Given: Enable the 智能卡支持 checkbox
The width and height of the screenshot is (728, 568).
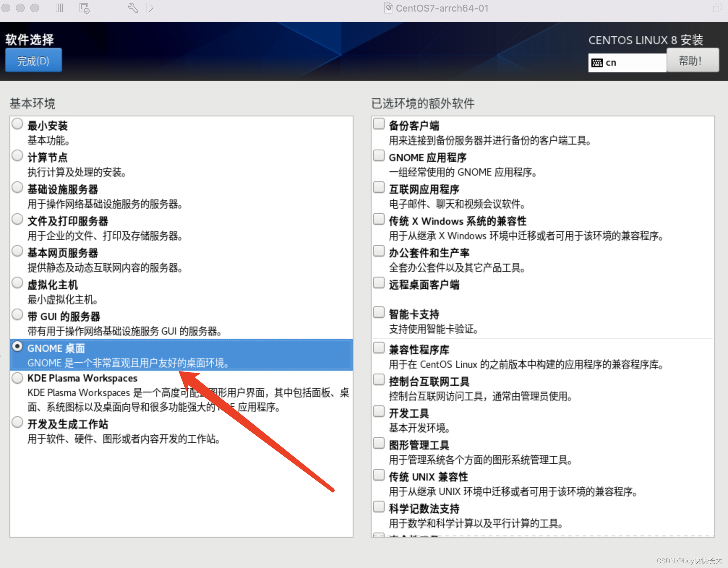Looking at the screenshot, I should 379,313.
